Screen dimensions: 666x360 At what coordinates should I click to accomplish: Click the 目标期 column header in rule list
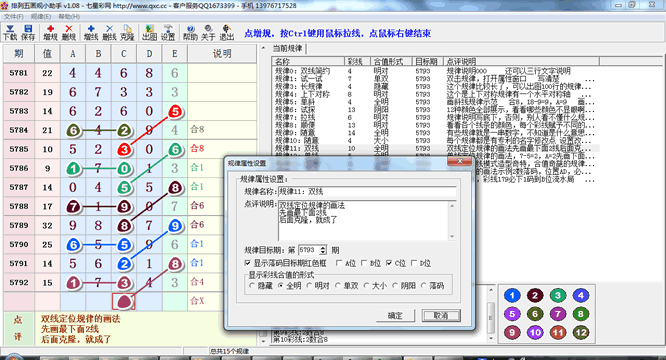(427, 62)
